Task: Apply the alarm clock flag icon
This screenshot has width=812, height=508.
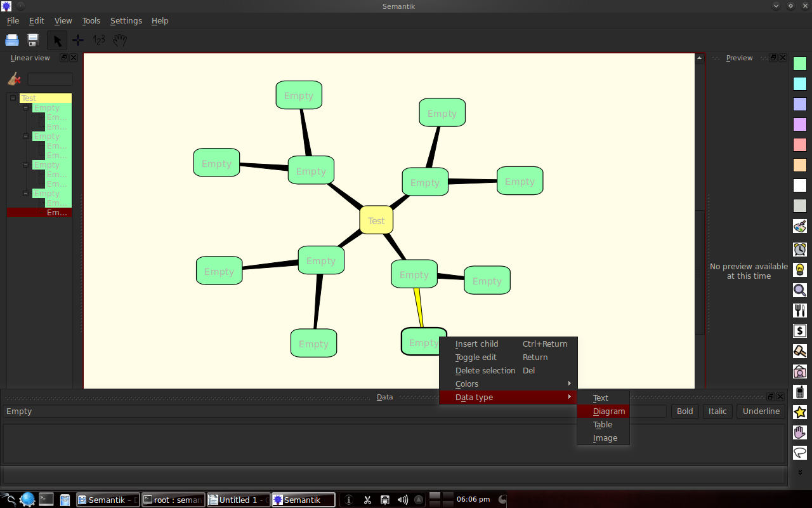Action: point(800,249)
